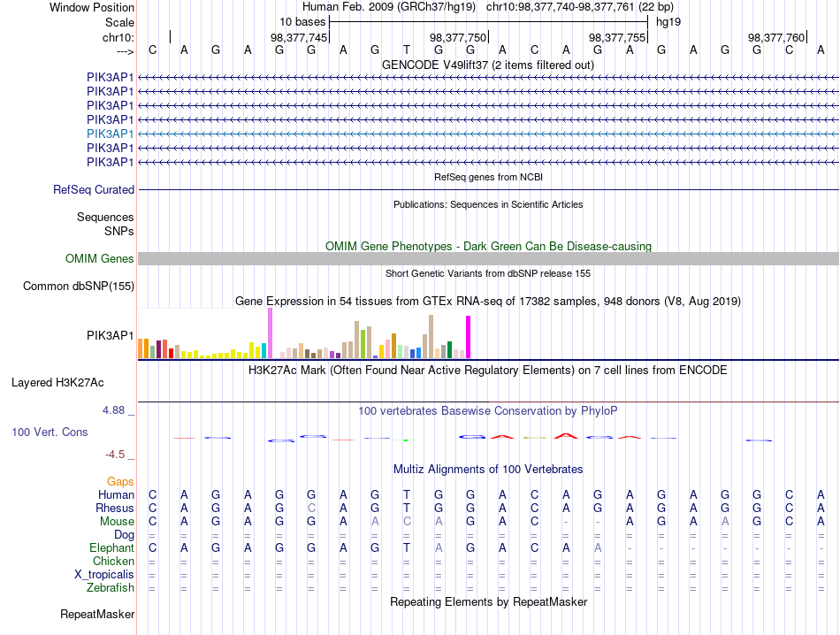This screenshot has height=635, width=840.
Task: Click the tall violet GTEx expression bar
Action: point(270,333)
